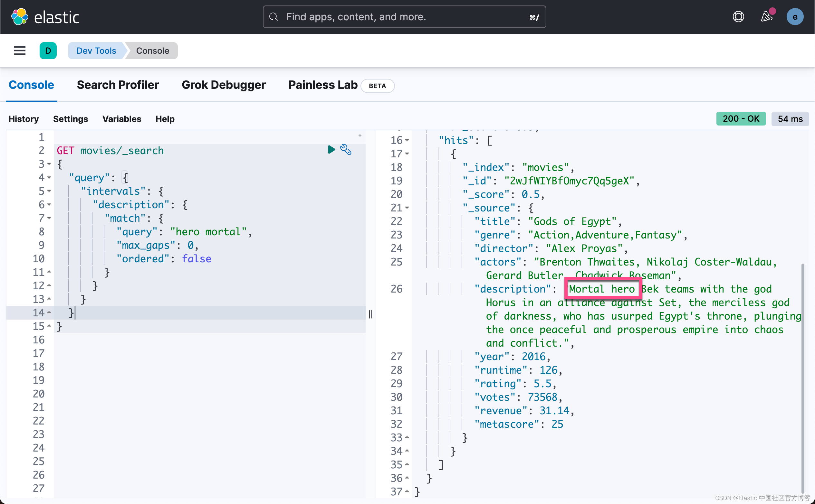Collapse the "_source" object at line 21
The width and height of the screenshot is (815, 504).
[407, 208]
